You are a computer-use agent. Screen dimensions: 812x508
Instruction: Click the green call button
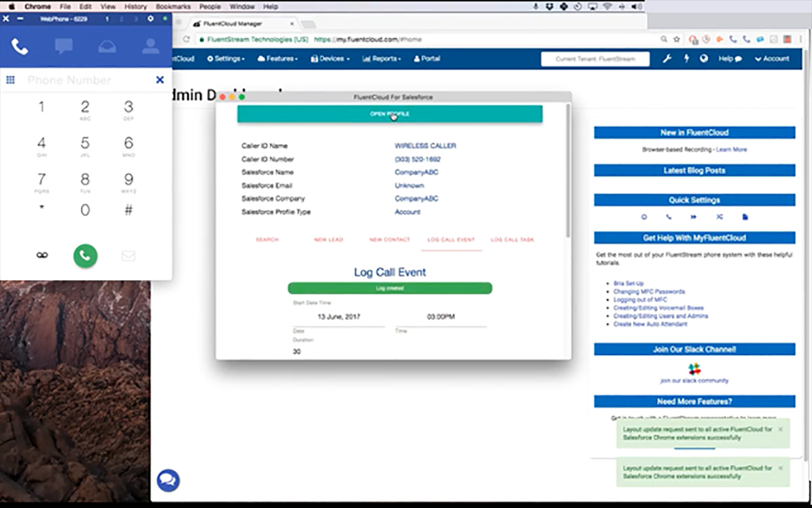click(x=85, y=255)
